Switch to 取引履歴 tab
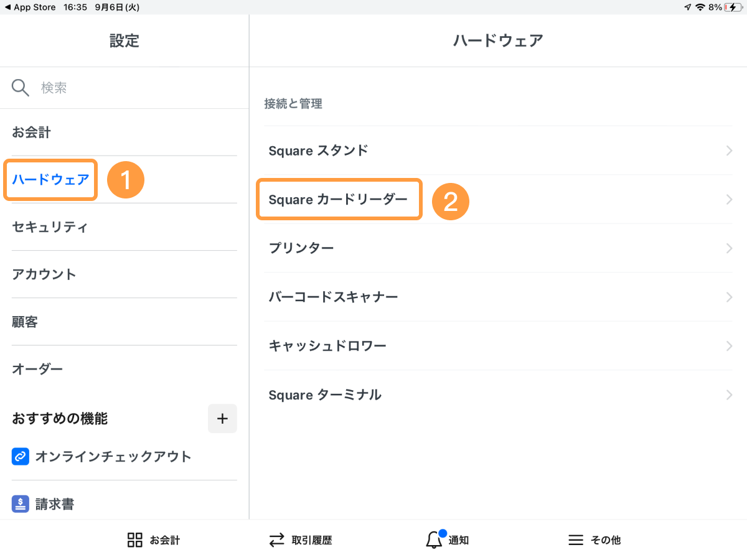This screenshot has width=747, height=560. (300, 540)
